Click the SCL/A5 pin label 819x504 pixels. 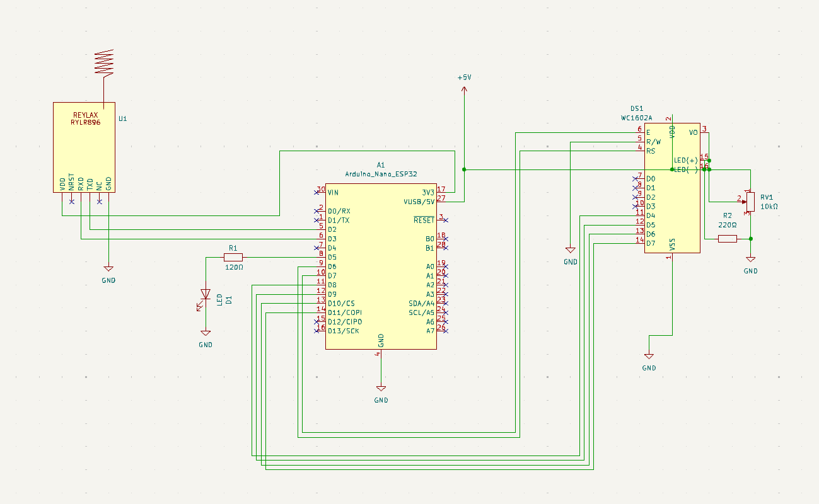pos(421,312)
